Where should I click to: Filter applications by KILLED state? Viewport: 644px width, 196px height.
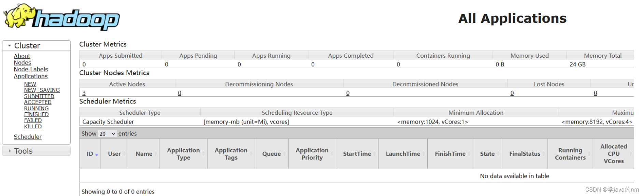click(x=33, y=126)
